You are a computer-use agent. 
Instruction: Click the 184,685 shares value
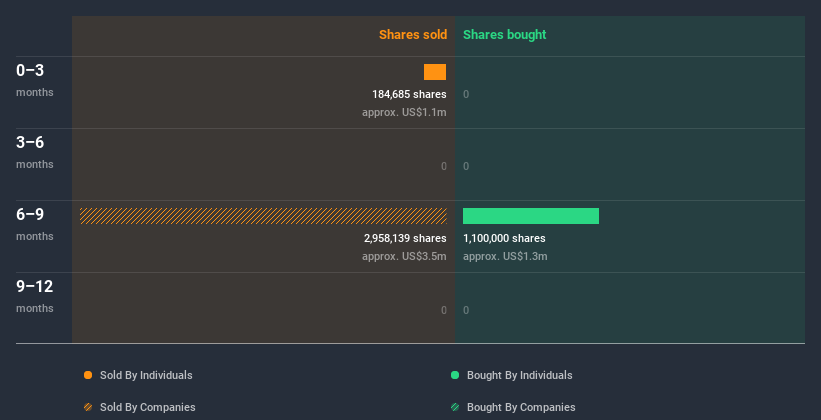409,94
